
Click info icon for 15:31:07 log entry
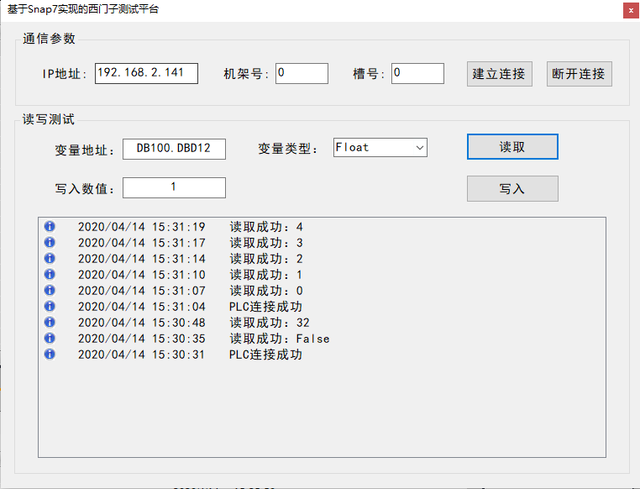click(49, 290)
